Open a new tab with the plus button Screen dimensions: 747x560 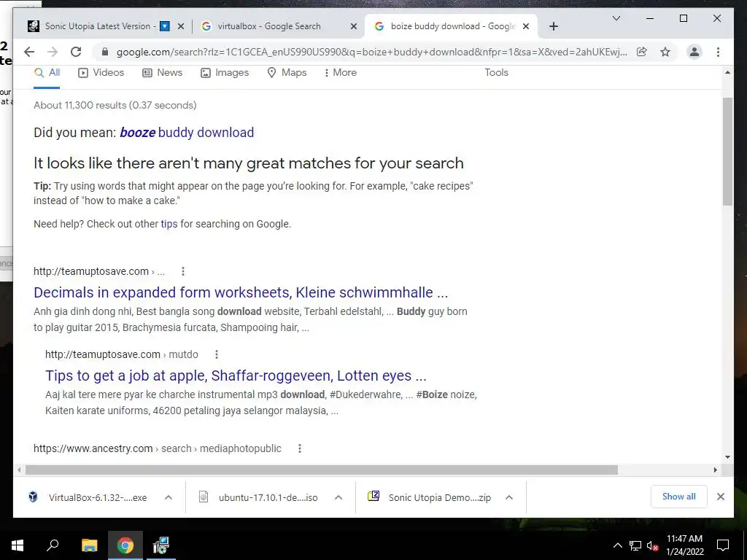553,26
